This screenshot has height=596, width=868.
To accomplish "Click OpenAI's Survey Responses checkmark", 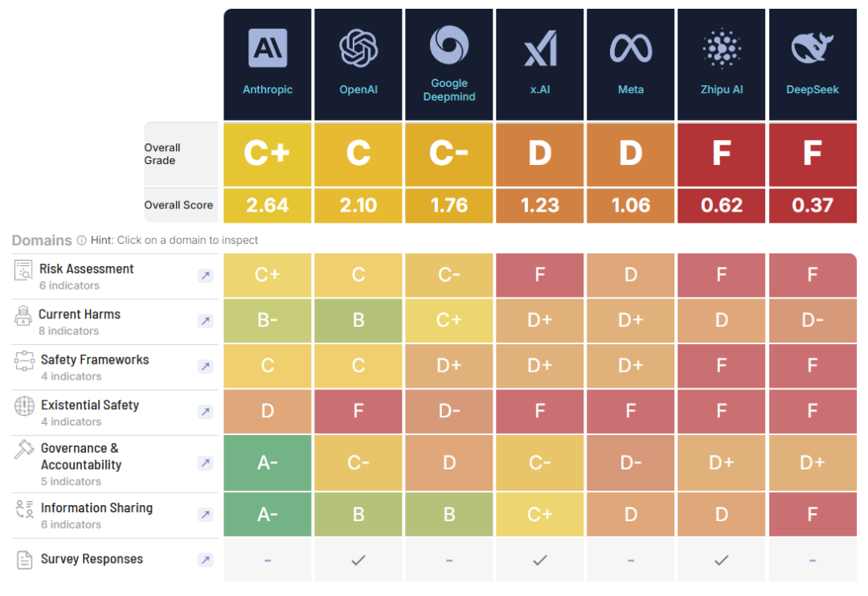I will [x=358, y=560].
